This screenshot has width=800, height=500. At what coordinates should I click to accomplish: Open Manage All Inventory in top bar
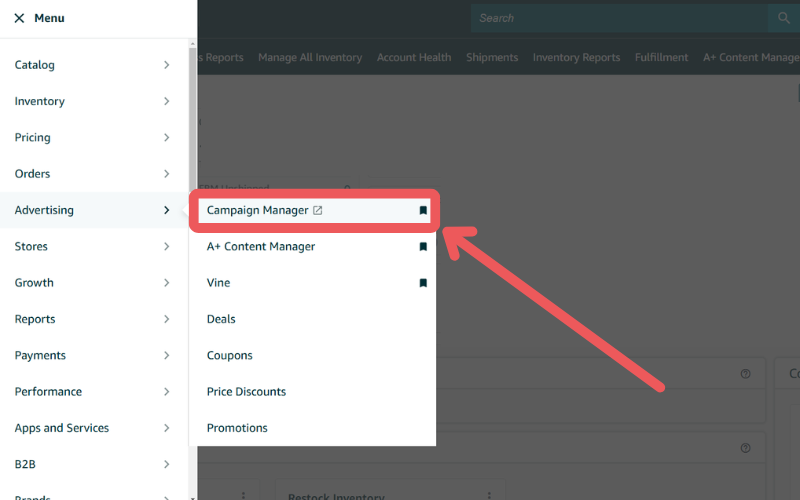(310, 58)
